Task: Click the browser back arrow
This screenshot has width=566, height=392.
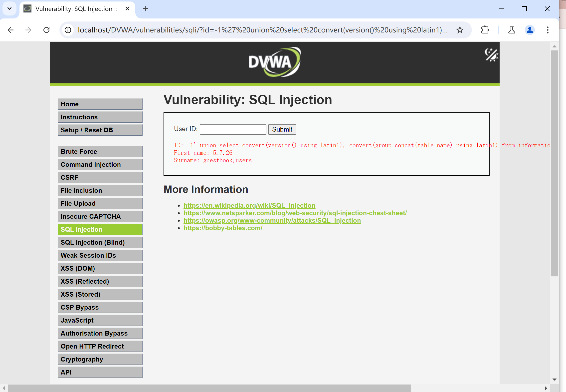Action: point(10,30)
